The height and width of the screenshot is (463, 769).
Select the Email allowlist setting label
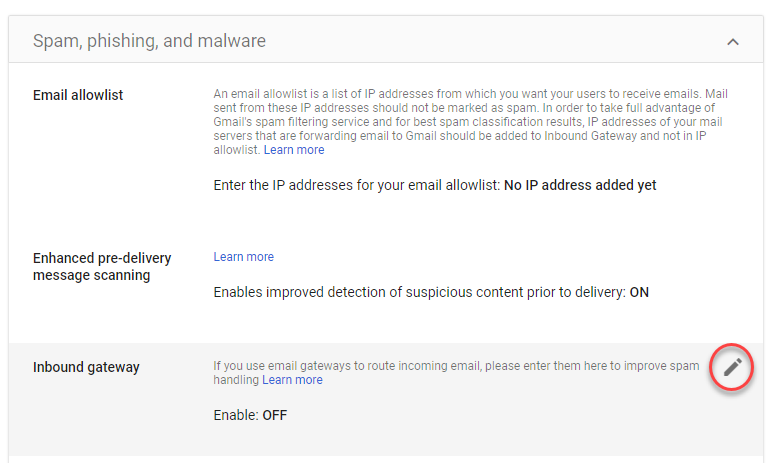coord(77,95)
